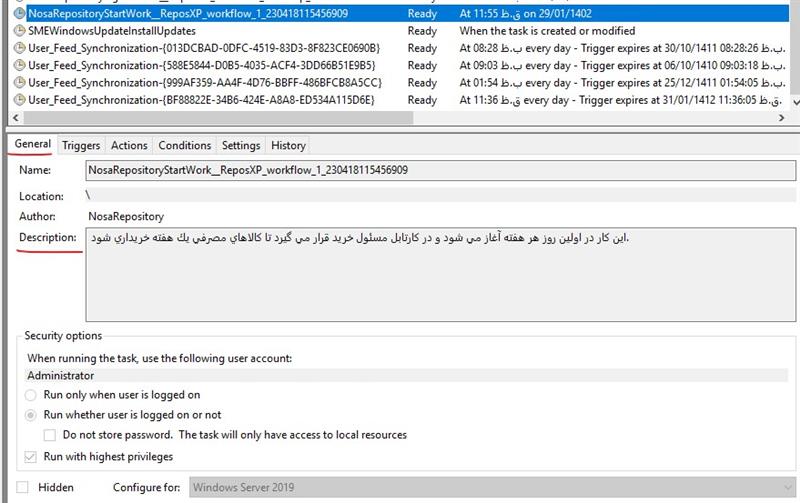The height and width of the screenshot is (503, 800).
Task: Toggle Run with highest privileges checkbox
Action: point(31,457)
